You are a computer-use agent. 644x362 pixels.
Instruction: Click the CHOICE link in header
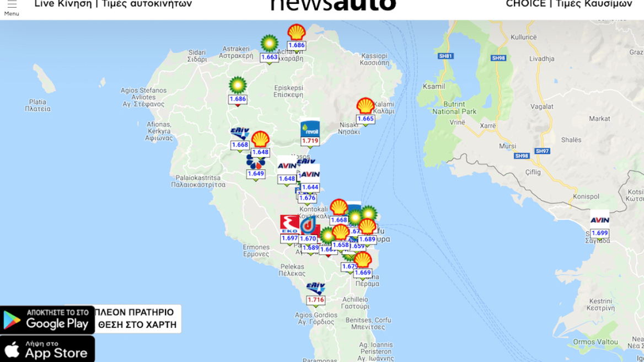525,4
